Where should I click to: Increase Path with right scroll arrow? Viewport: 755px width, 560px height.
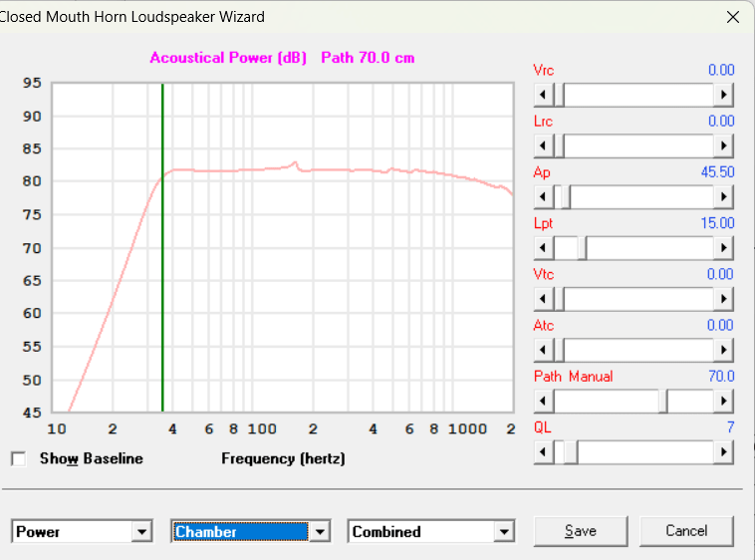pos(723,402)
